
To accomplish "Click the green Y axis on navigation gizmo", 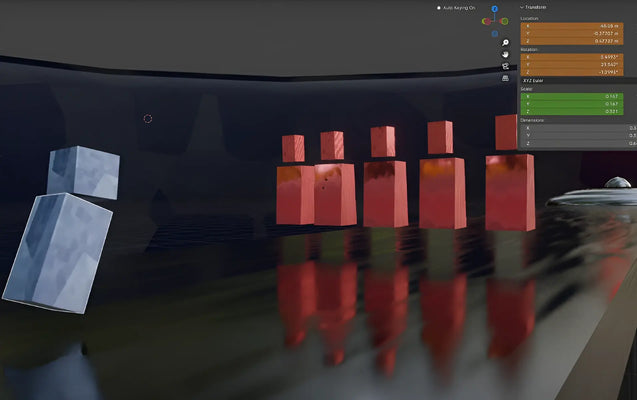I will point(504,20).
